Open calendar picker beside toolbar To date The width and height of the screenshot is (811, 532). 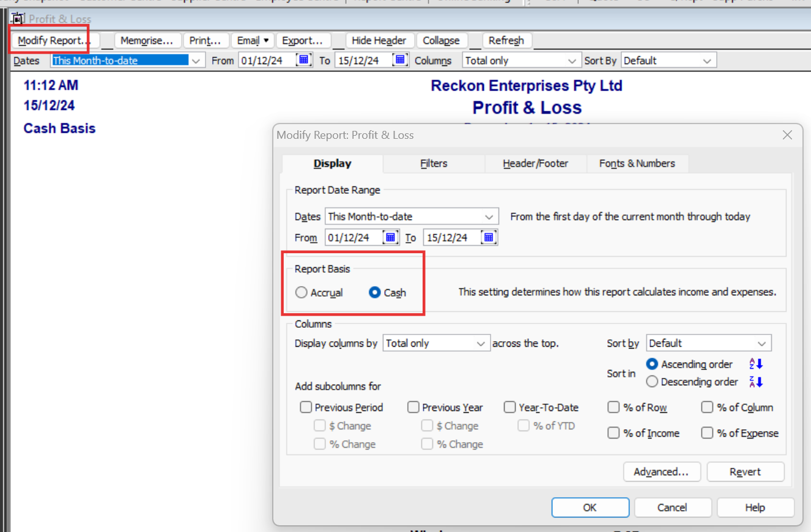(x=400, y=60)
